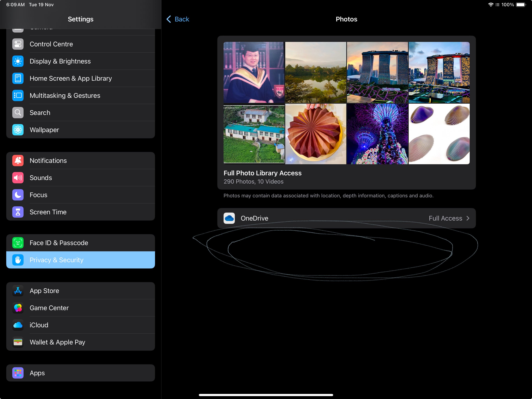
Task: Tap the Multitasking & Gestures icon
Action: (18, 95)
